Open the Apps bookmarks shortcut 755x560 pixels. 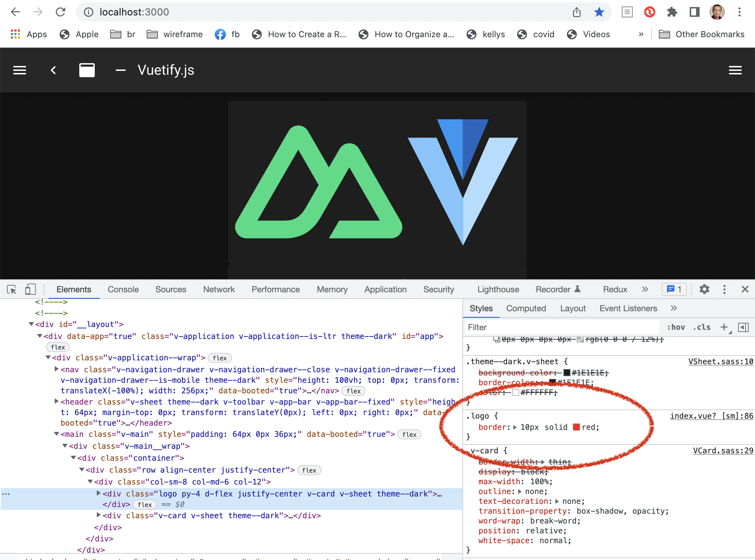pyautogui.click(x=29, y=34)
